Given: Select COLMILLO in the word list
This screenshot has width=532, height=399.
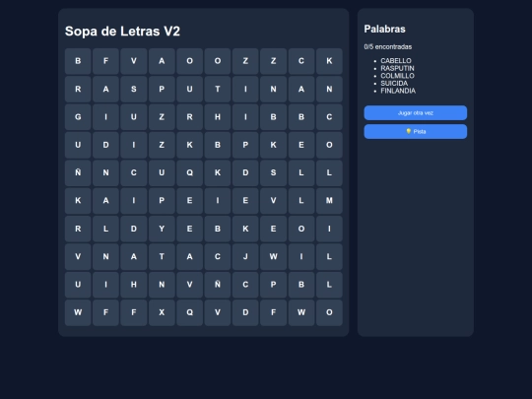Looking at the screenshot, I should coord(397,76).
